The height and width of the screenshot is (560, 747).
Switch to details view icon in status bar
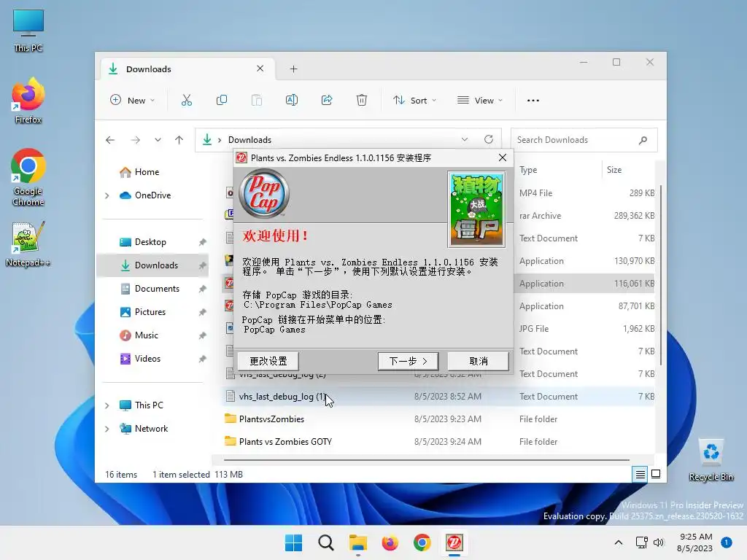pos(640,474)
